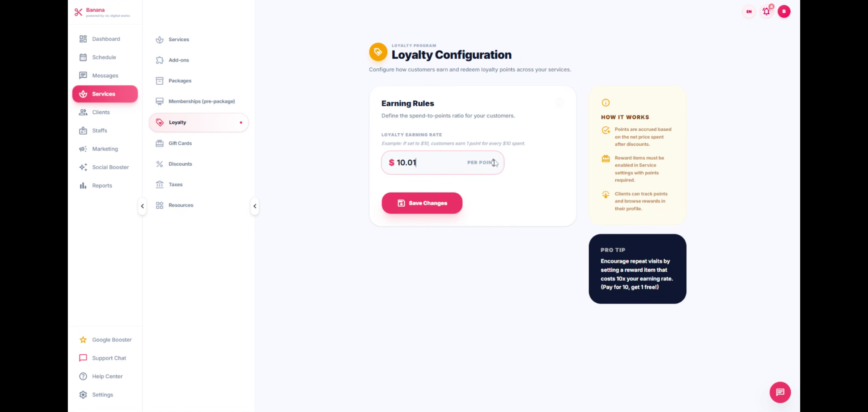Go to Schedule calendar page
This screenshot has width=868, height=412.
pos(104,57)
